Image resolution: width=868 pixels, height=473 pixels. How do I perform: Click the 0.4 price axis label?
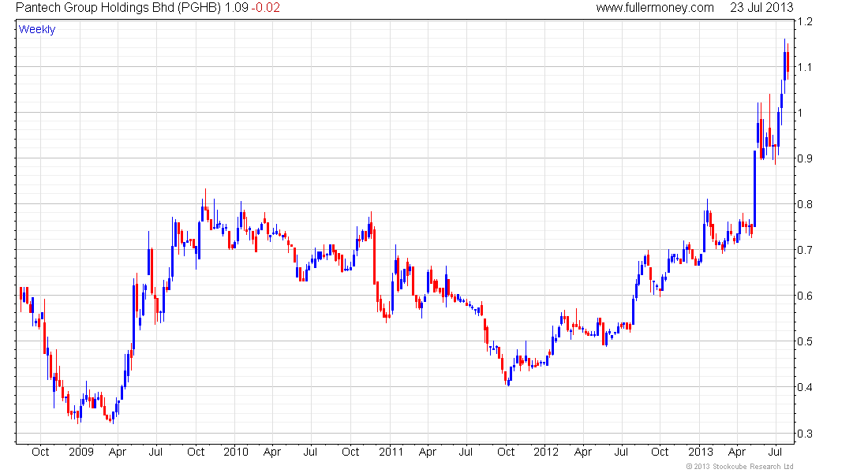point(805,387)
